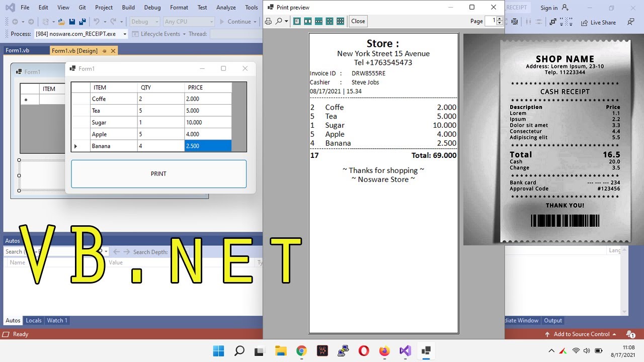Show one page layout in Print preview
The image size is (644, 362).
tap(297, 21)
